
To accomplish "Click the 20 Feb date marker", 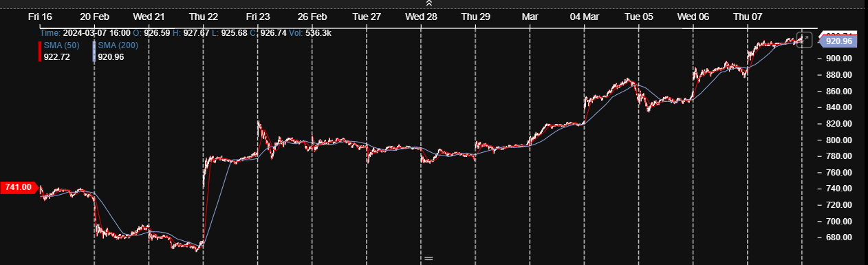I will (x=94, y=16).
